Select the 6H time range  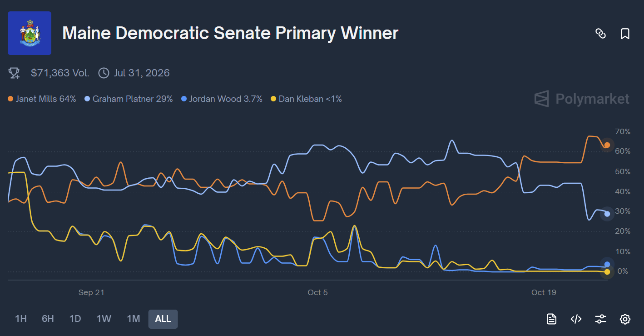[x=48, y=319]
